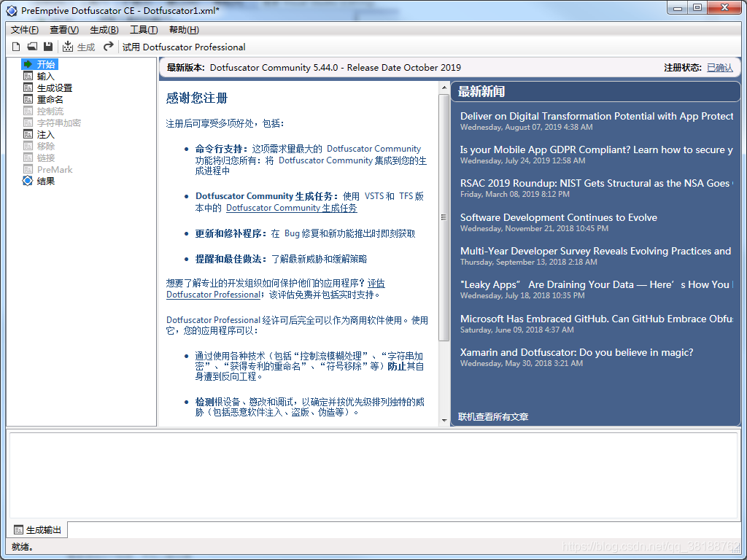Image resolution: width=747 pixels, height=560 pixels.
Task: Click the Save project floppy icon
Action: click(x=47, y=47)
